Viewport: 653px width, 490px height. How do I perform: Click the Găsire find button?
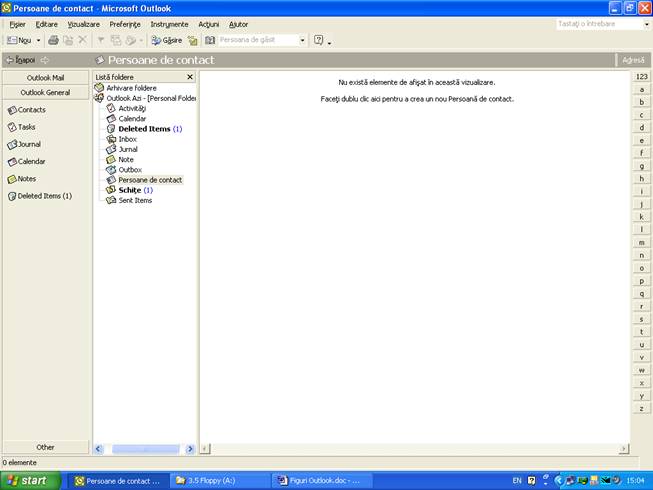click(167, 40)
